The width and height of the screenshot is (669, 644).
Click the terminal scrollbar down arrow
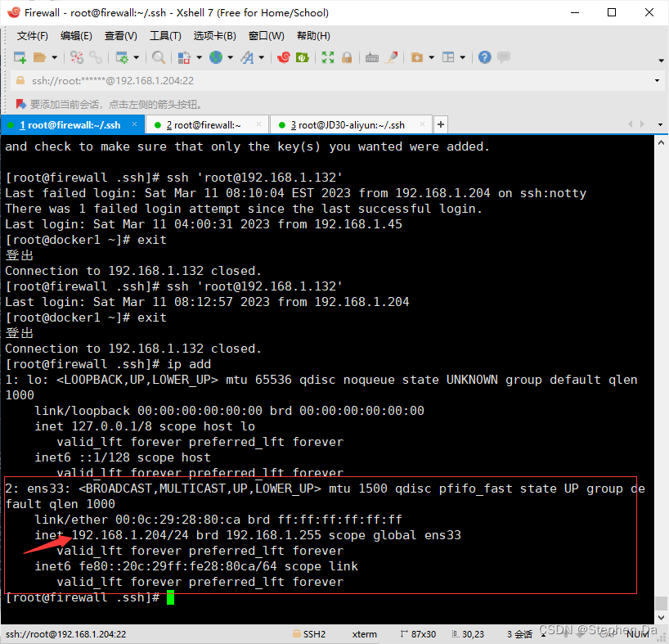tap(661, 617)
